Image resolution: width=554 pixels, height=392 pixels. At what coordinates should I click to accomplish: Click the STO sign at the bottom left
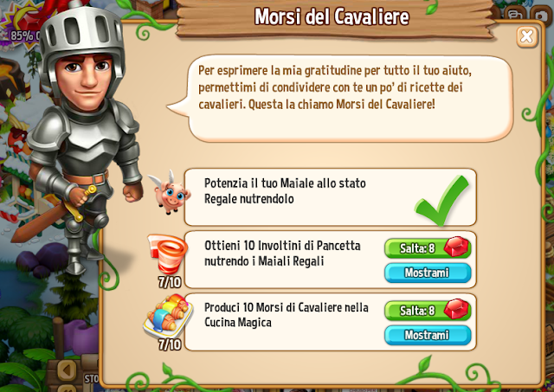tap(92, 378)
